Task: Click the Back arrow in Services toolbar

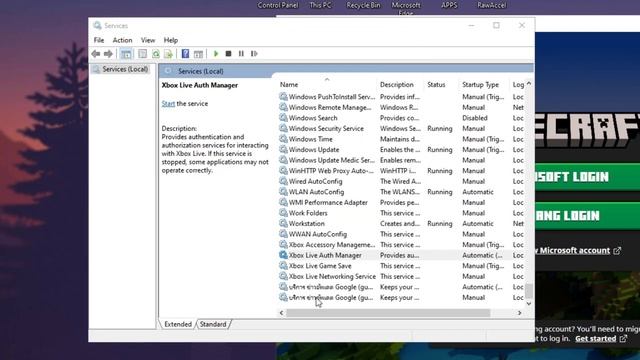Action: point(96,53)
